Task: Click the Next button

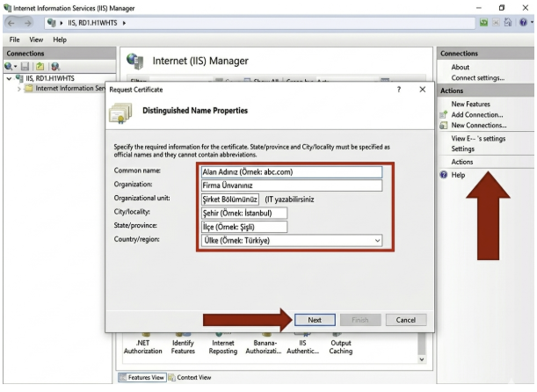Action: tap(315, 320)
